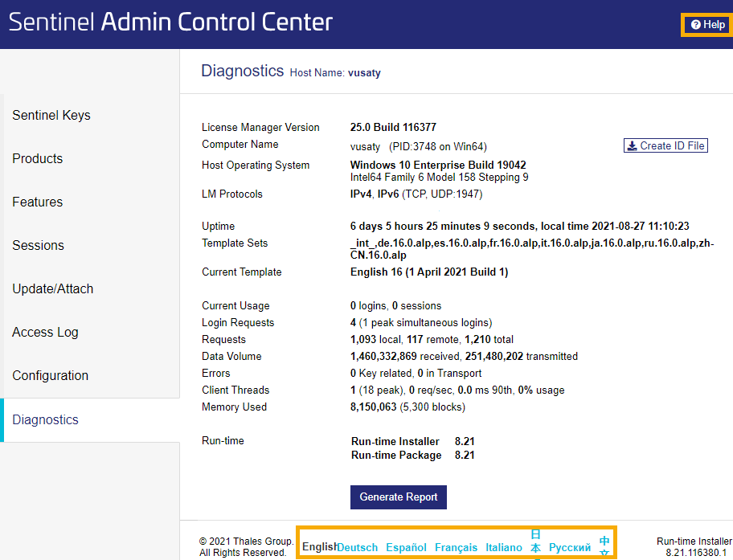The height and width of the screenshot is (560, 733).
Task: View the Sessions page
Action: pos(39,245)
